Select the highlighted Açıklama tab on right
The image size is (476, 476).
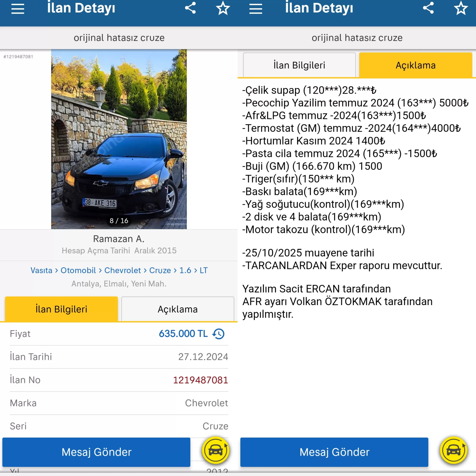point(416,65)
